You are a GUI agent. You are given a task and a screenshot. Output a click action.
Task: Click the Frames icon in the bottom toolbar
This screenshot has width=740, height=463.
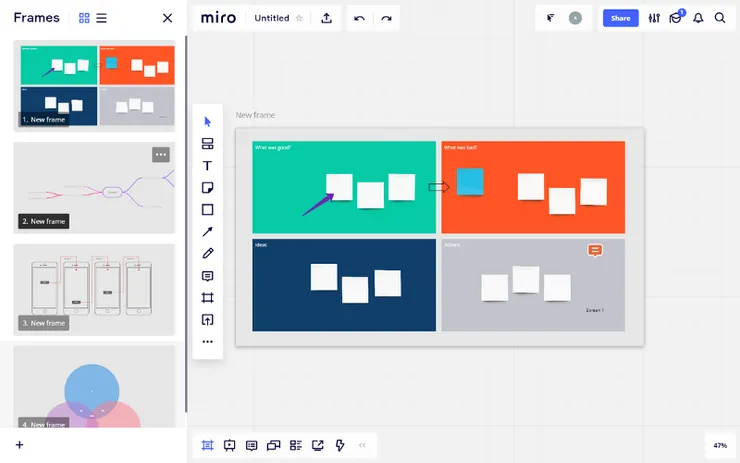207,445
